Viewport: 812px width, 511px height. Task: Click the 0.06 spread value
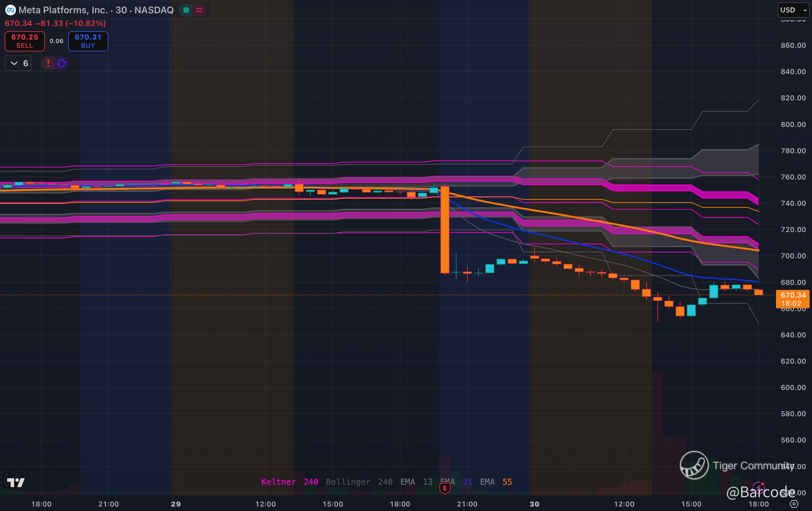tap(56, 41)
